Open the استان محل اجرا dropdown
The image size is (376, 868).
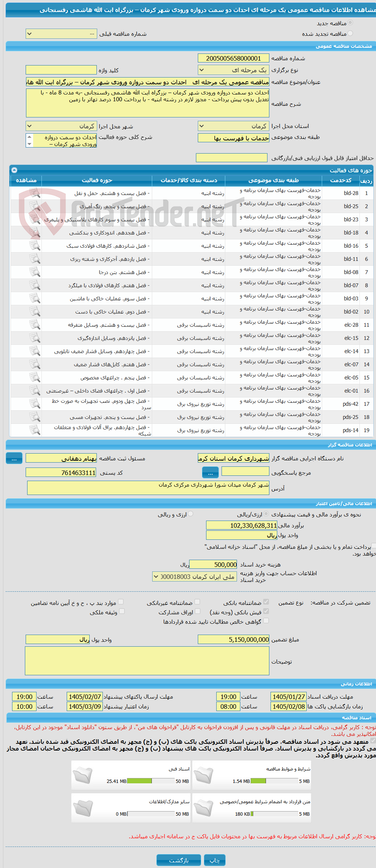[234, 126]
